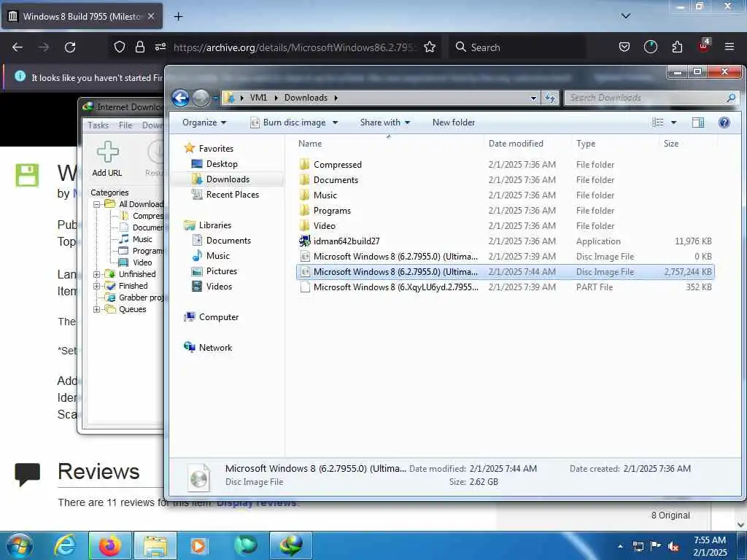Click the New folder button
This screenshot has height=560, width=747.
(454, 122)
